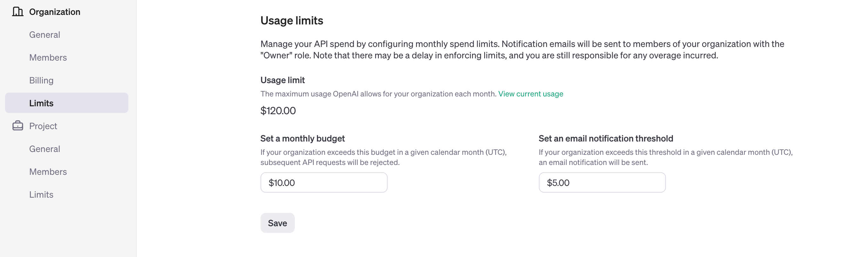Click the Usage limits page heading
868x257 pixels.
click(x=291, y=21)
